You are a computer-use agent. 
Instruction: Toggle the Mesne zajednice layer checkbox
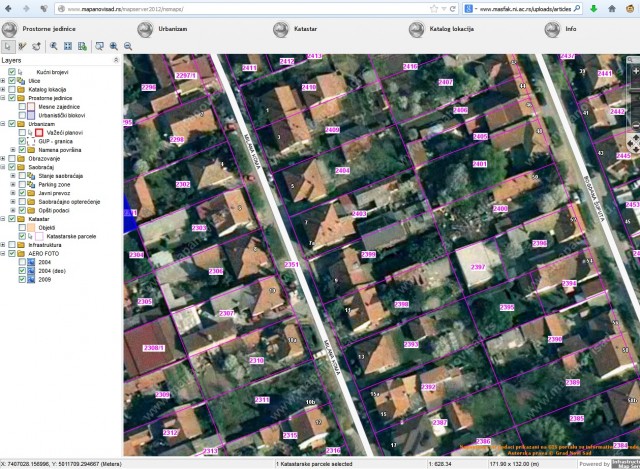[x=23, y=107]
